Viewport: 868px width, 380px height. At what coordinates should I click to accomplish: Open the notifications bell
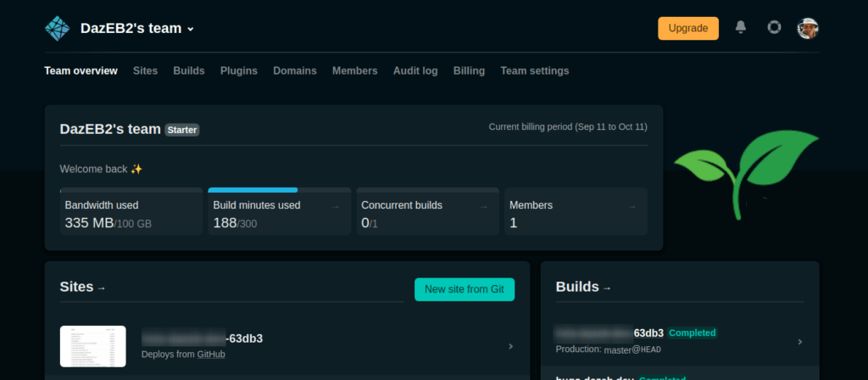741,27
